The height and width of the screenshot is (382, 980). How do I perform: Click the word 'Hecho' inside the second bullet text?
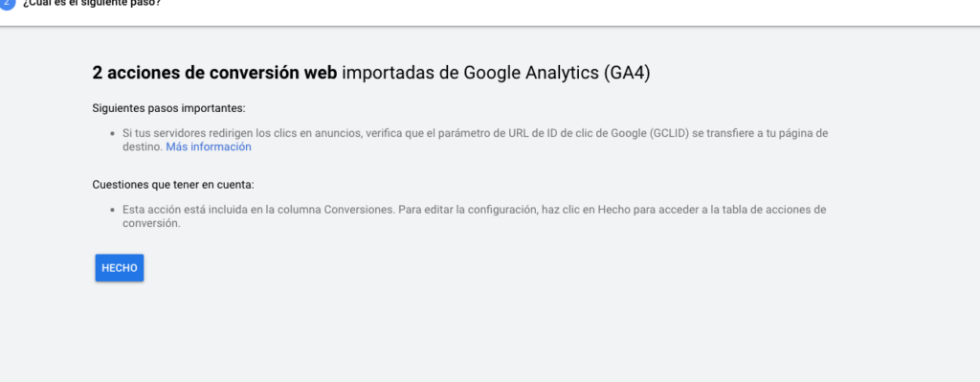(613, 210)
